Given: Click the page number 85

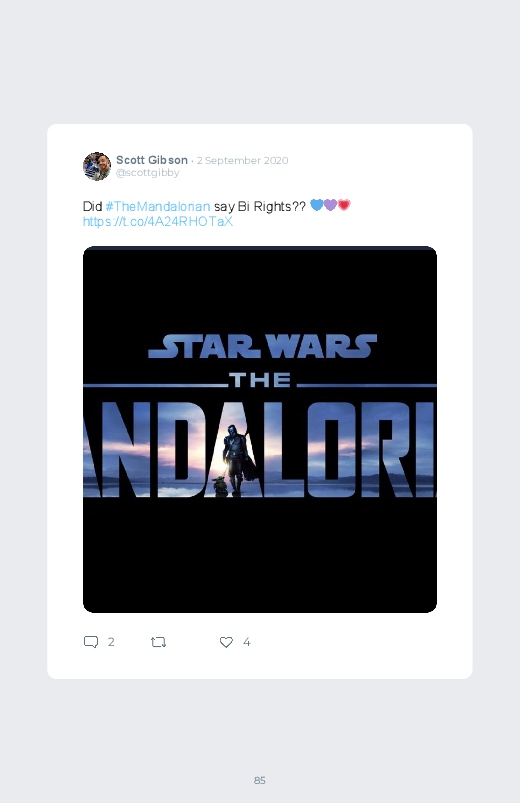Looking at the screenshot, I should tap(260, 780).
